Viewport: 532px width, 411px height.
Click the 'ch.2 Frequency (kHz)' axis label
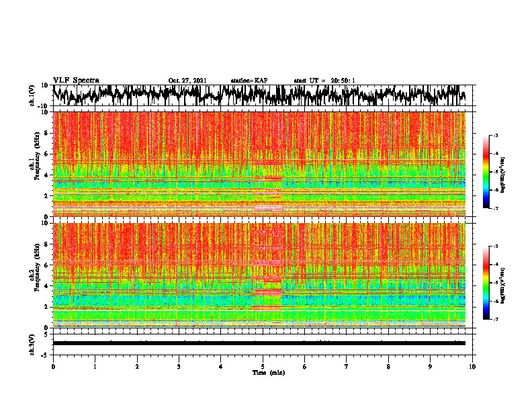tap(36, 267)
